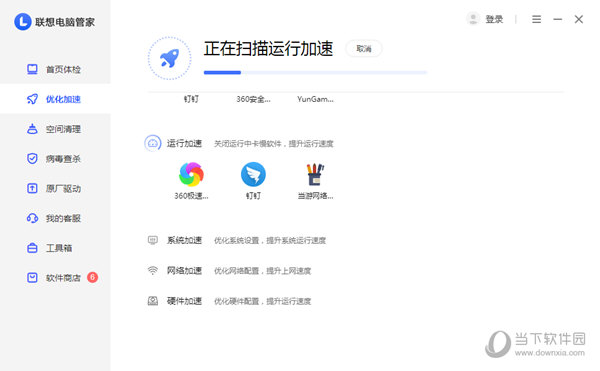The image size is (600, 371).
Task: Click the scanning progress bar
Action: pos(315,72)
